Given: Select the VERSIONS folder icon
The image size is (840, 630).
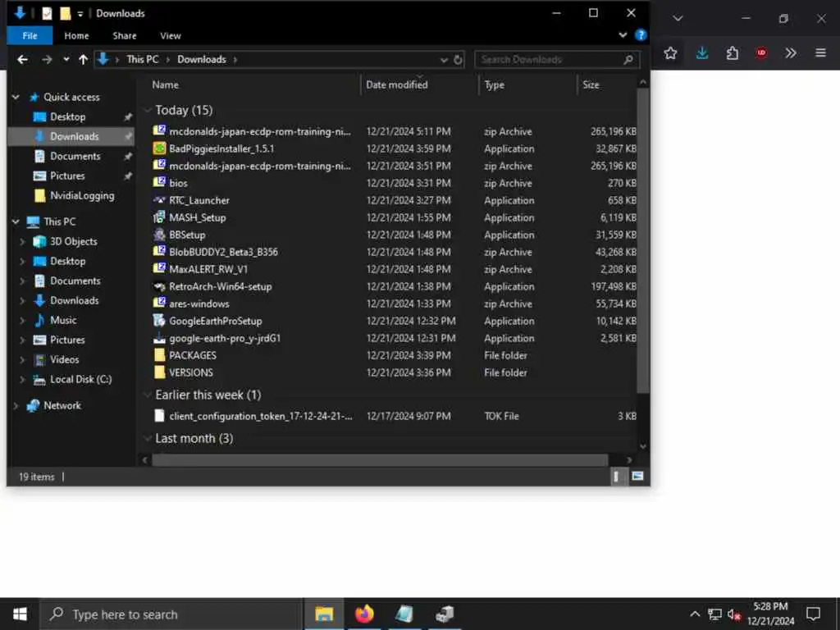Looking at the screenshot, I should (x=159, y=372).
